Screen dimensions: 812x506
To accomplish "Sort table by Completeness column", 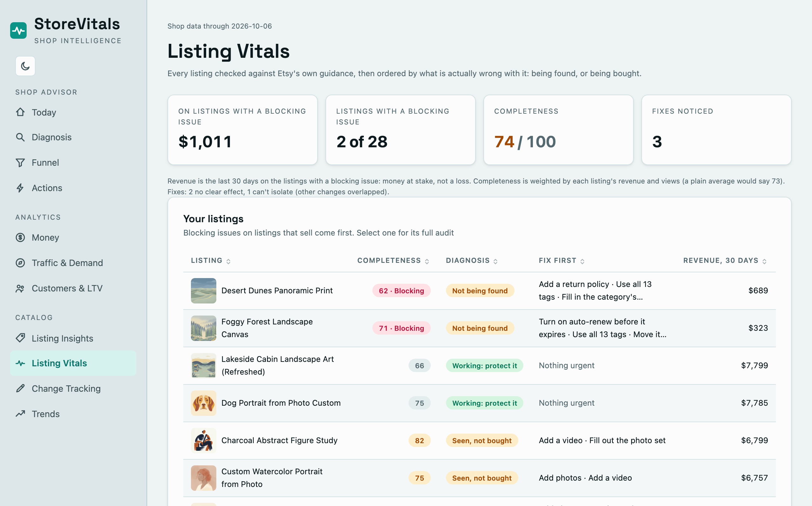I will point(393,261).
